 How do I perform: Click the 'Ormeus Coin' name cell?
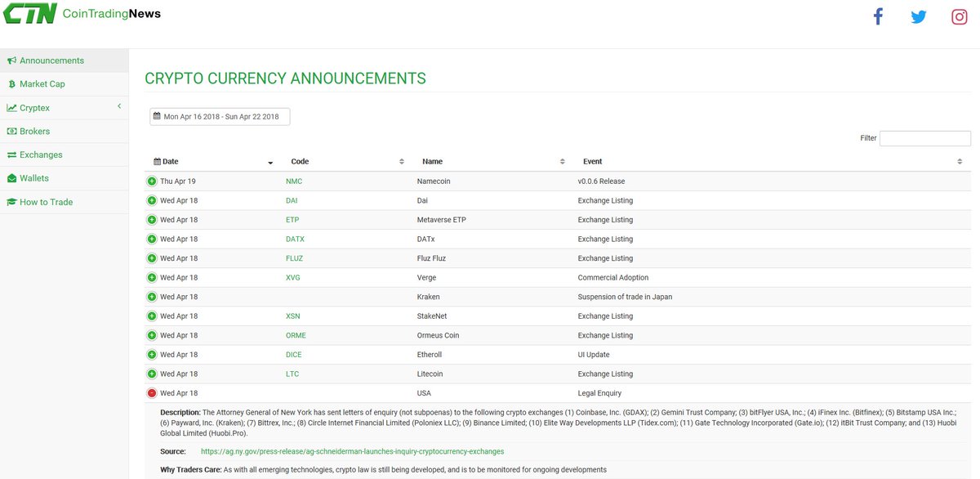tap(438, 336)
